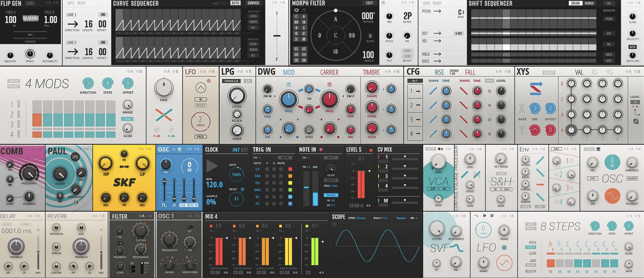
Task: Click the EDIT button in Morph Filter
Action: tap(369, 3)
